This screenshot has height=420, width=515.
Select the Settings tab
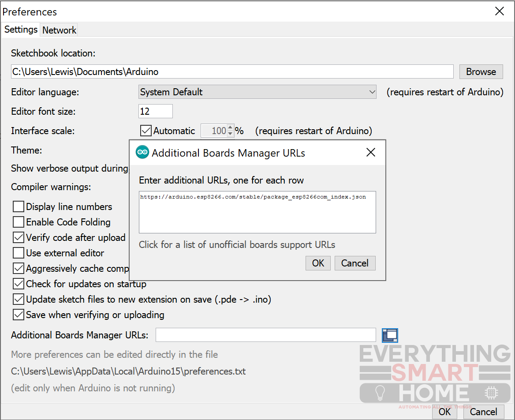tap(21, 30)
